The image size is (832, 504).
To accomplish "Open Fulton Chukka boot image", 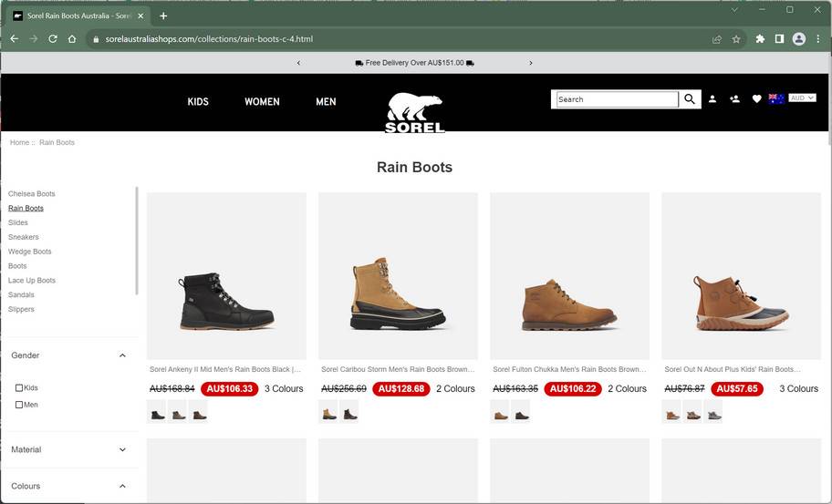I will pyautogui.click(x=569, y=276).
